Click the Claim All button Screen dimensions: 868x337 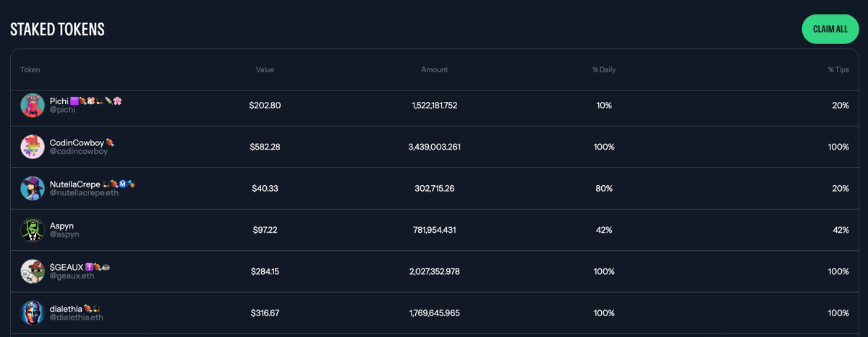click(830, 29)
